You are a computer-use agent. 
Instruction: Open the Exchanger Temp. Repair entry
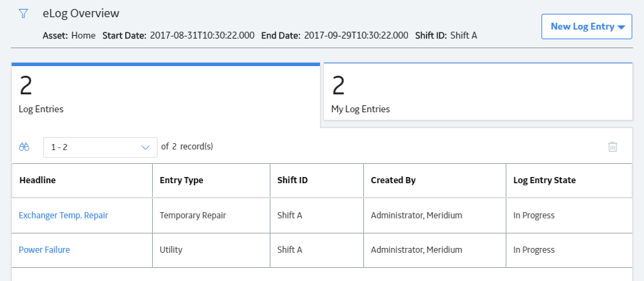(x=63, y=215)
